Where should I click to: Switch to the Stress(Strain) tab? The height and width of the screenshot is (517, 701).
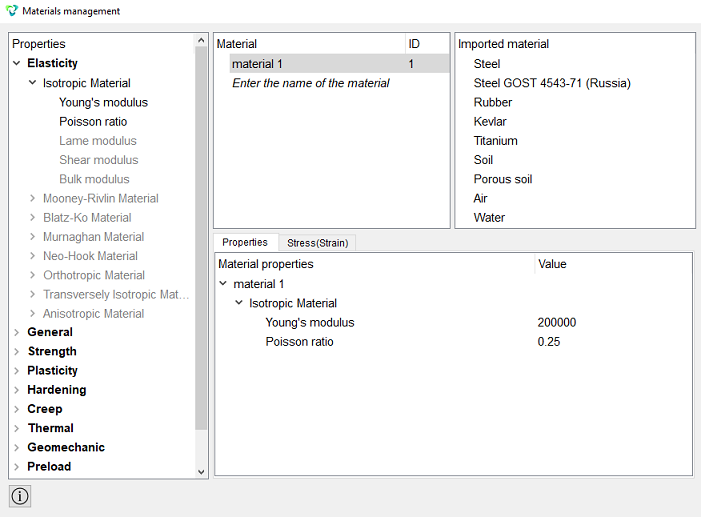(317, 243)
